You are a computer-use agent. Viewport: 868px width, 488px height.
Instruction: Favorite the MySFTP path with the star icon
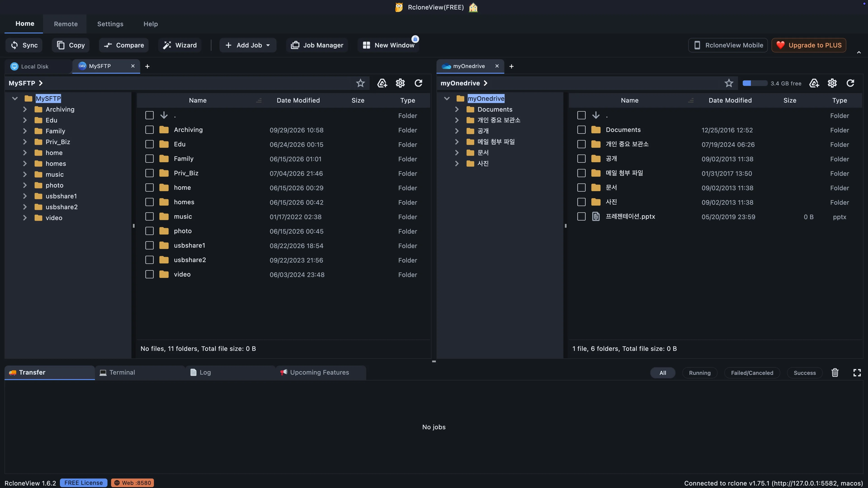click(x=360, y=83)
